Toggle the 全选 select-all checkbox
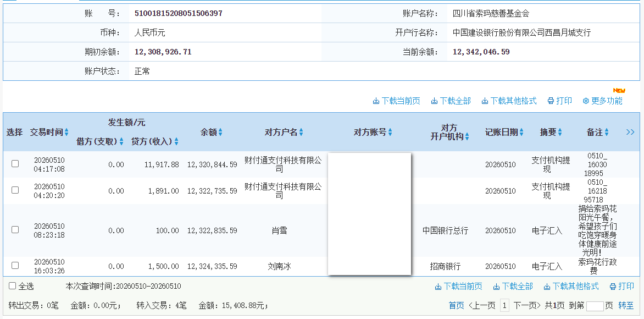Image resolution: width=644 pixels, height=319 pixels. (12, 285)
